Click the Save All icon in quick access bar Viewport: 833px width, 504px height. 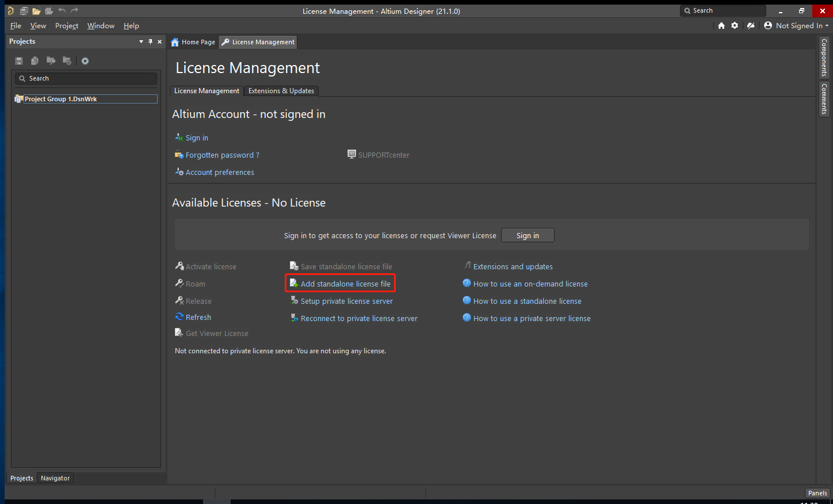click(x=24, y=11)
